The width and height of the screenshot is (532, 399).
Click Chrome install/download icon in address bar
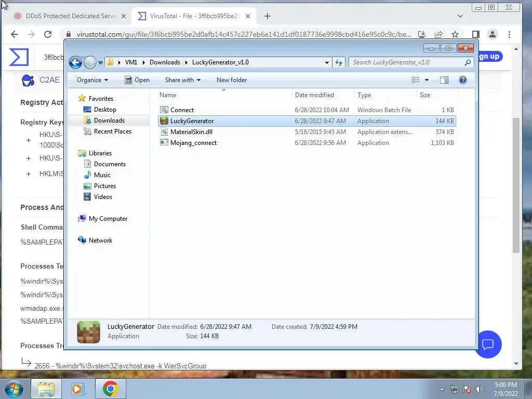[421, 34]
